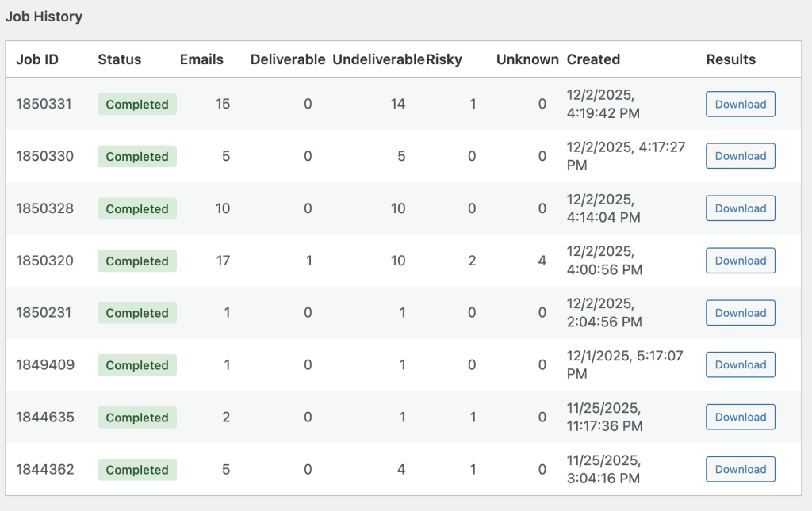Select the Unknown column header
This screenshot has height=511, width=812.
coord(527,59)
